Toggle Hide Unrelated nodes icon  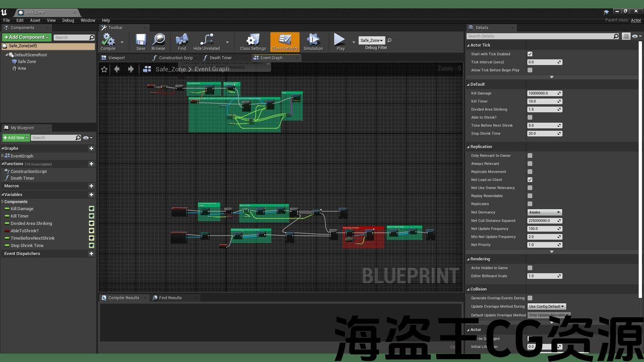206,40
